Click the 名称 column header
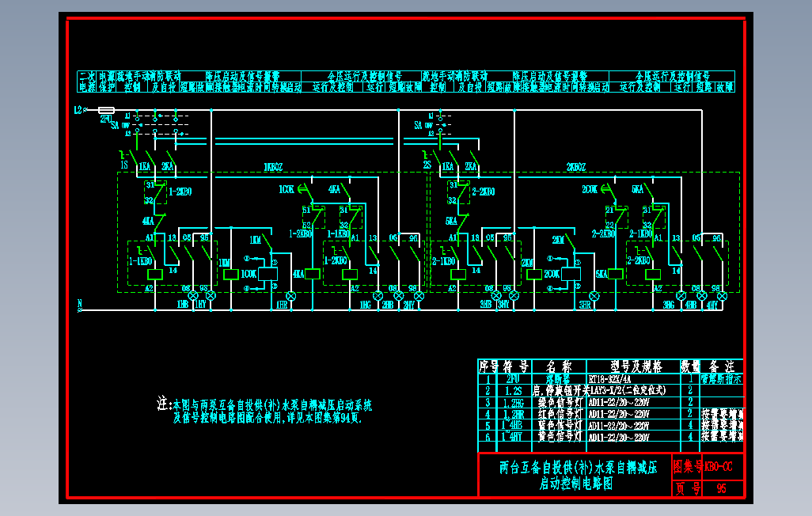Screen dimensions: 812x516 560,366
